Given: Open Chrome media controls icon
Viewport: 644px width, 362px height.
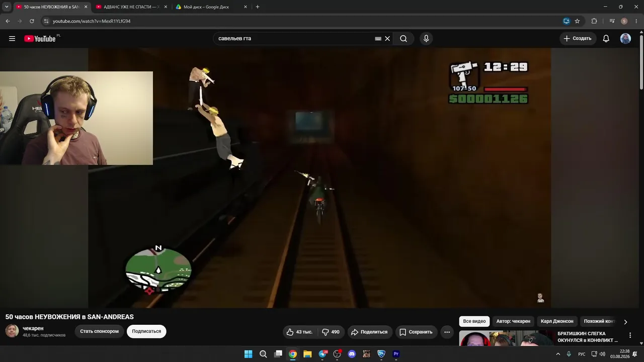Looking at the screenshot, I should click(x=612, y=21).
